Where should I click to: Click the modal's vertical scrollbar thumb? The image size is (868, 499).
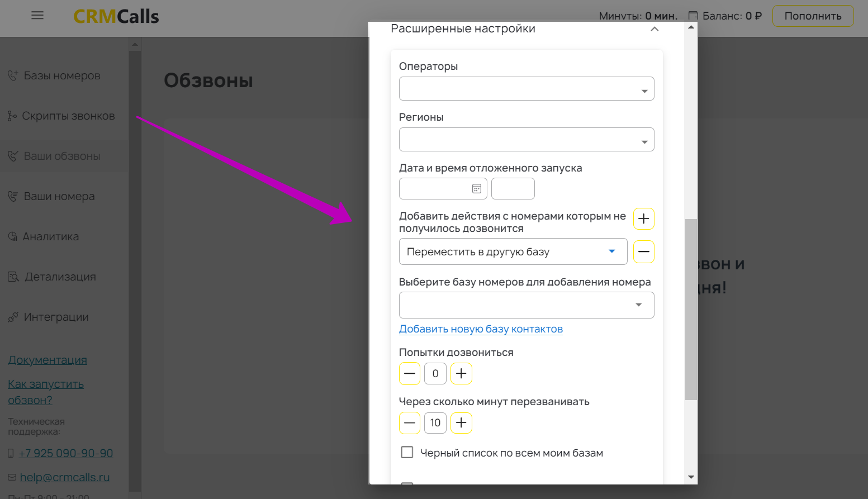(691, 309)
